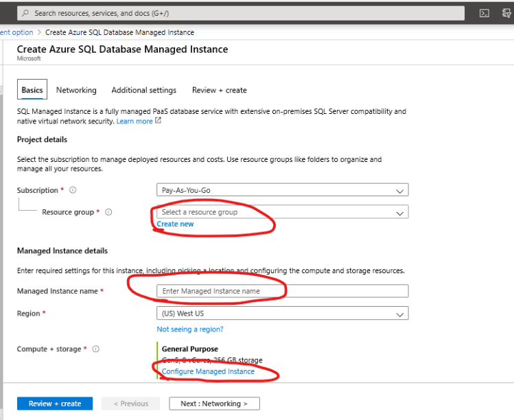Image resolution: width=514 pixels, height=420 pixels.
Task: Go back via the 'ent option' breadcrumb
Action: coord(16,32)
